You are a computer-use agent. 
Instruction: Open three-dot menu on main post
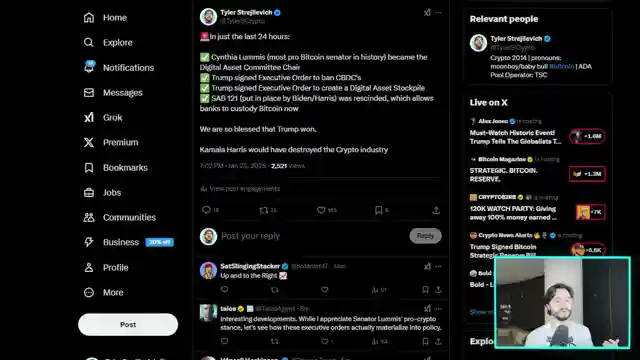438,13
